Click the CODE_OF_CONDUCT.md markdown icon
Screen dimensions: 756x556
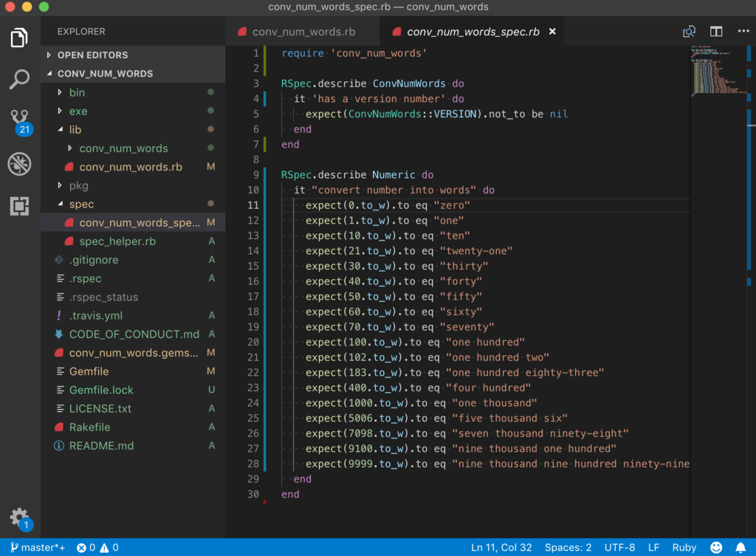59,334
